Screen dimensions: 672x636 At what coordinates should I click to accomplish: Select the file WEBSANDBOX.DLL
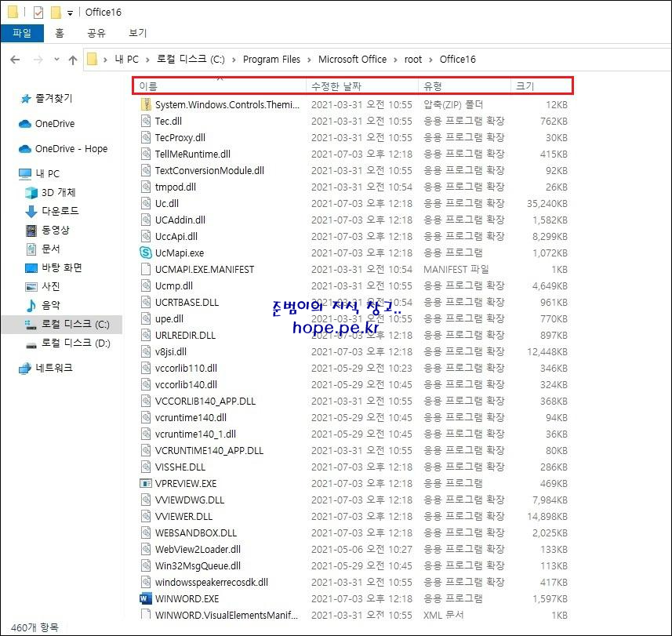[x=196, y=533]
